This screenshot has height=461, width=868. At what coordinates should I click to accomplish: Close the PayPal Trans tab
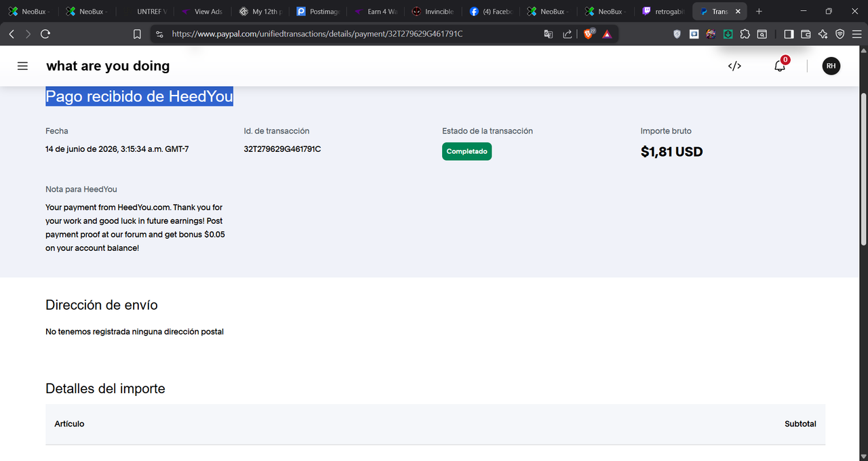point(738,12)
